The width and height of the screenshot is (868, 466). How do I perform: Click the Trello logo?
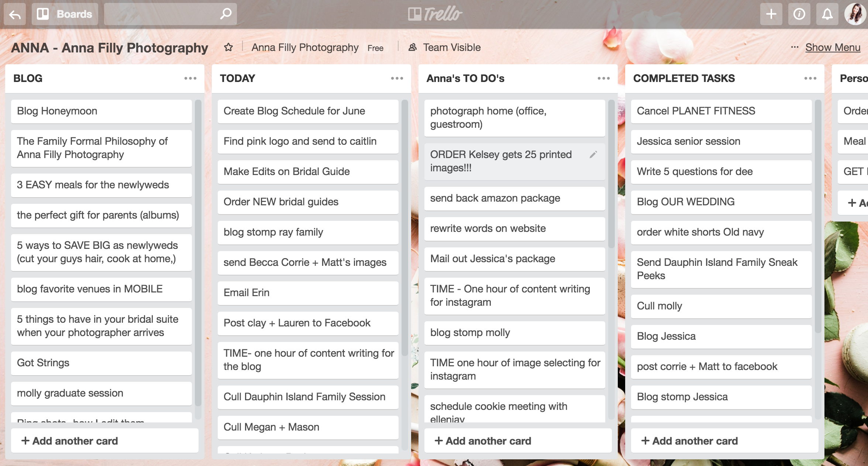[435, 14]
